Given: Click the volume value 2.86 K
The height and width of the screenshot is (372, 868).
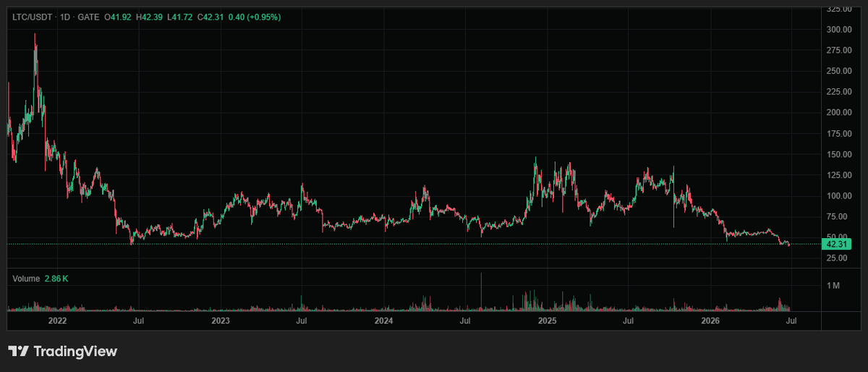Looking at the screenshot, I should coord(56,278).
